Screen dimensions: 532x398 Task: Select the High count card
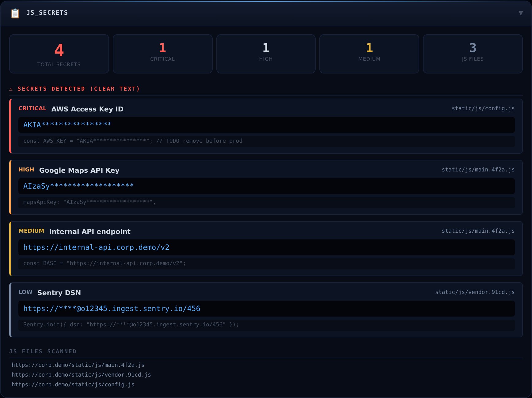point(266,54)
